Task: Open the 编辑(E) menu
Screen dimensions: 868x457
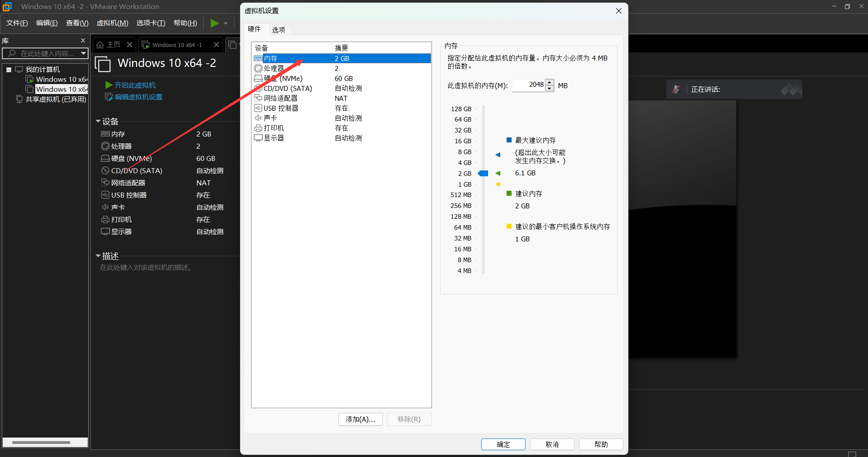Action: pyautogui.click(x=47, y=23)
